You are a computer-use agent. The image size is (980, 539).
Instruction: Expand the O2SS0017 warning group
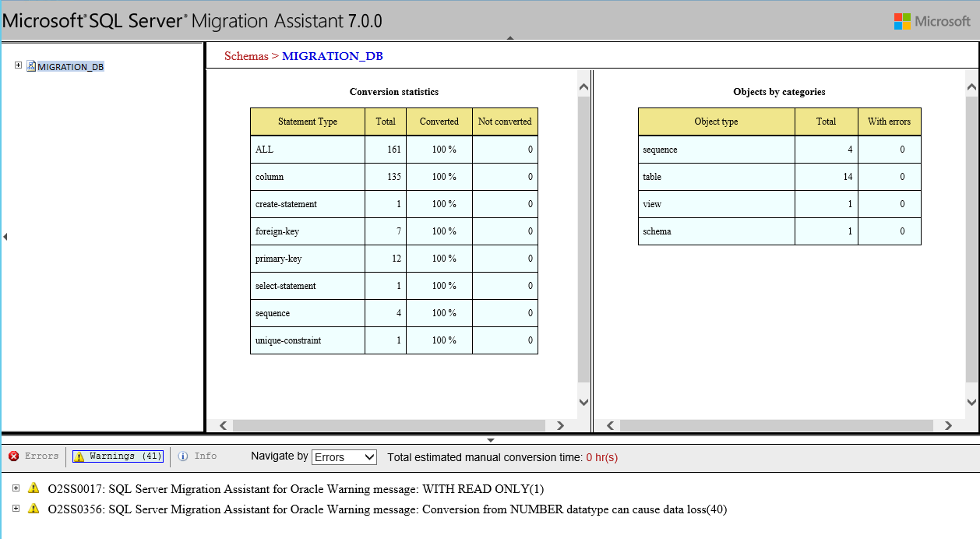pos(16,488)
